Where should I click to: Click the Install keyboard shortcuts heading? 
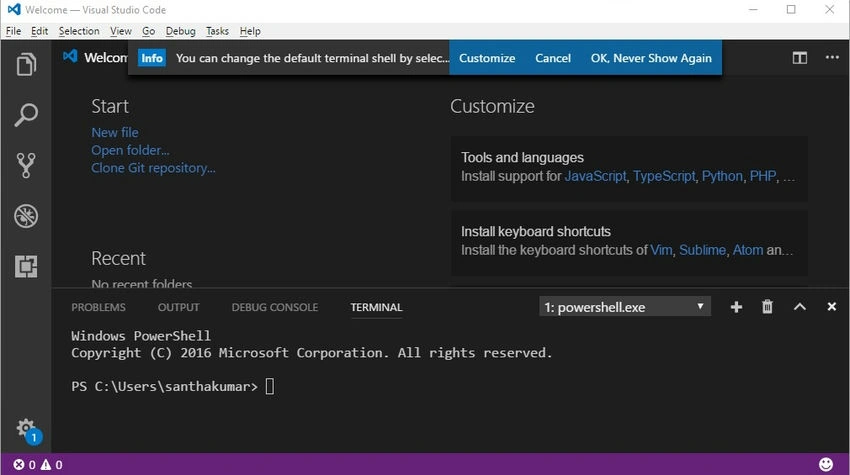pyautogui.click(x=536, y=232)
